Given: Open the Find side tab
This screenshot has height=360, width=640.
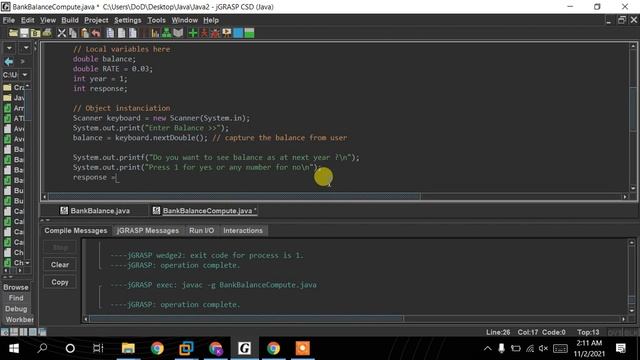Looking at the screenshot, I should point(16,298).
